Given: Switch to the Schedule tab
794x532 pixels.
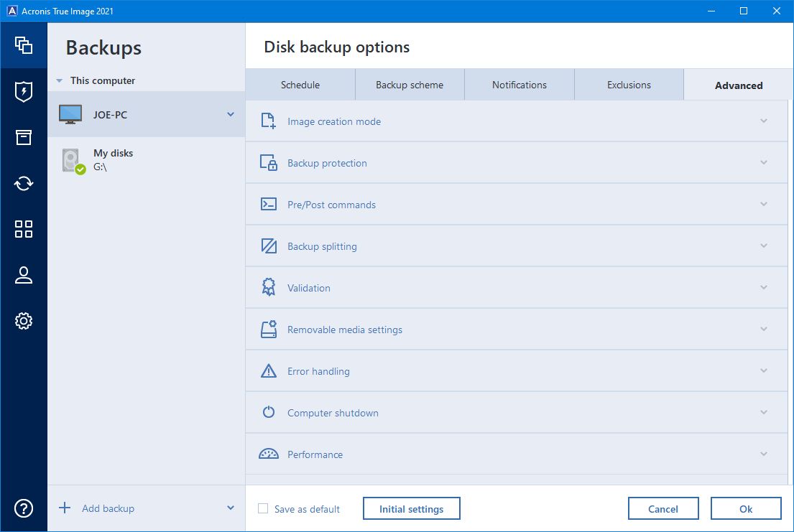Looking at the screenshot, I should click(300, 85).
